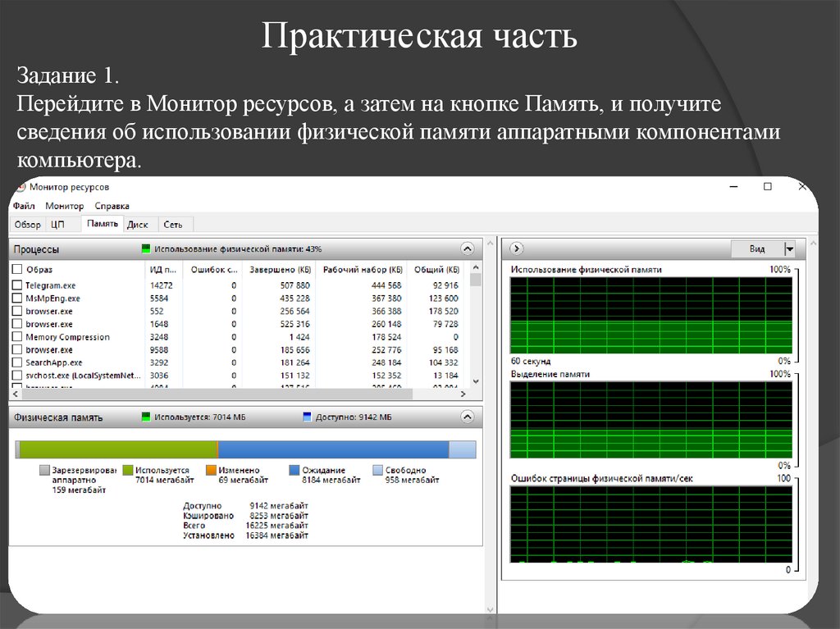Collapse the Физическая память panel
Image resolution: width=840 pixels, height=629 pixels.
click(468, 417)
